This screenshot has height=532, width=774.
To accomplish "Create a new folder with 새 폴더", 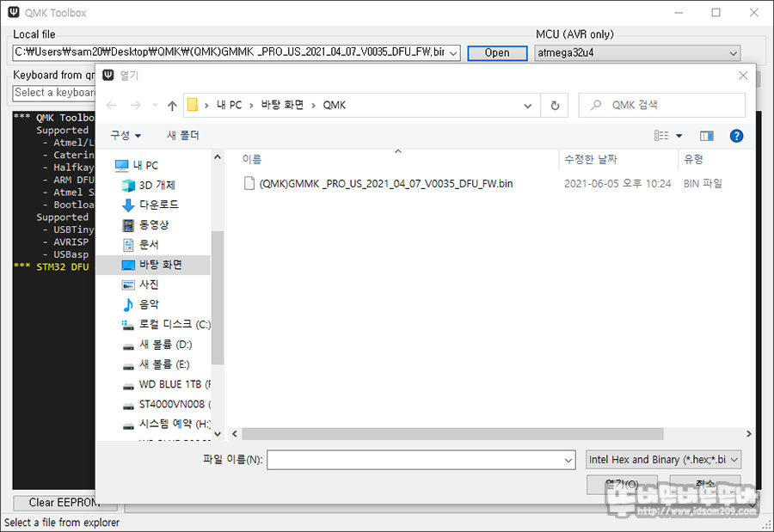I will point(183,135).
